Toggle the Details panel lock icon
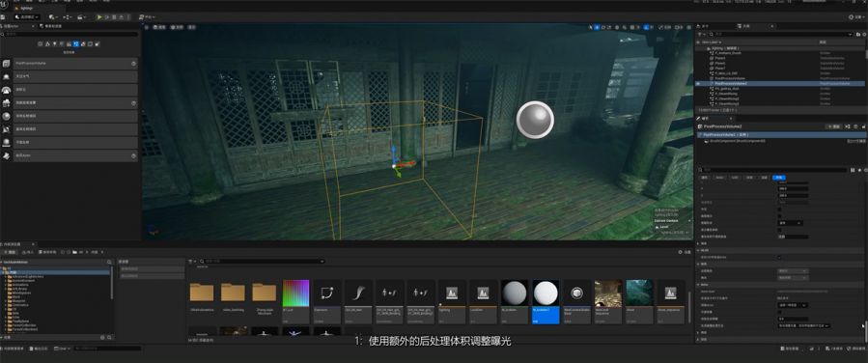Image resolution: width=868 pixels, height=363 pixels. [x=863, y=126]
